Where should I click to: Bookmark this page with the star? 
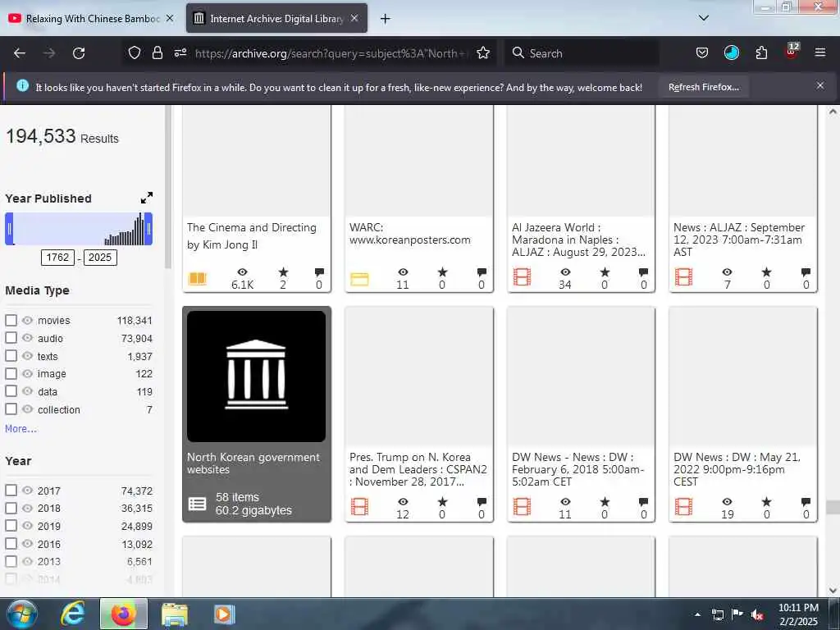click(x=483, y=52)
